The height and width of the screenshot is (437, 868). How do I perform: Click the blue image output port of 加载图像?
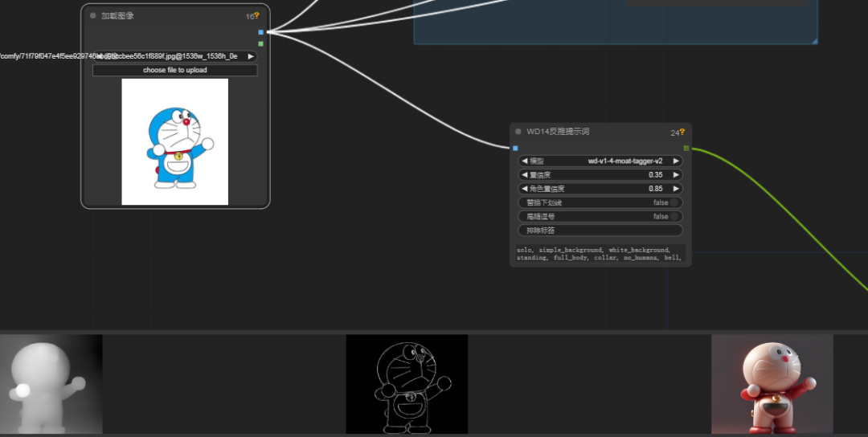point(260,32)
